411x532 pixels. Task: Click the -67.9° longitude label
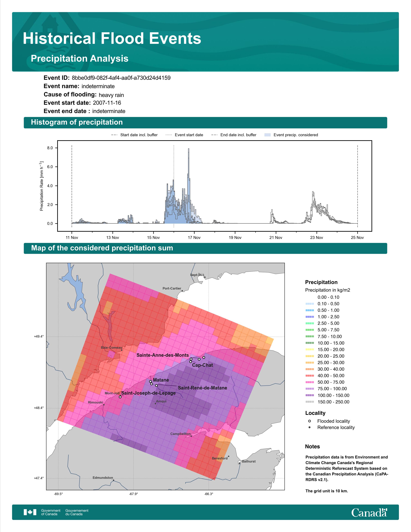pos(133,494)
